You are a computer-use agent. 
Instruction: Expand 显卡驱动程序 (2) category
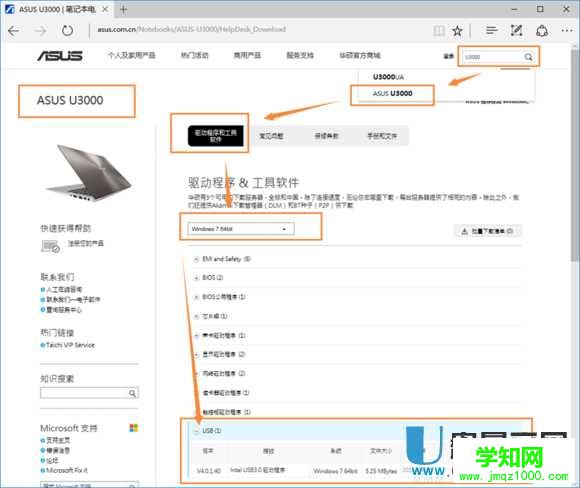click(220, 354)
